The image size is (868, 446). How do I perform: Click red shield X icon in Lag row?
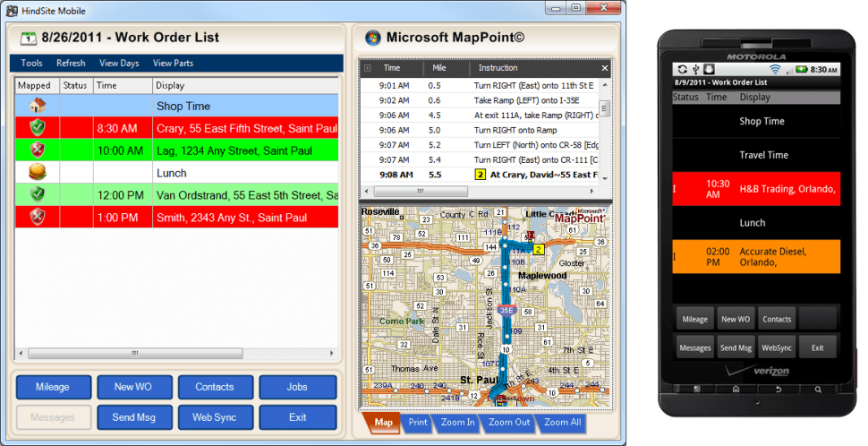click(37, 150)
